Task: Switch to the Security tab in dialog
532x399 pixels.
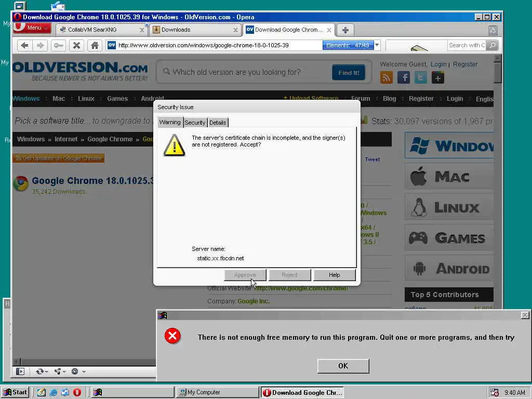Action: pos(195,123)
